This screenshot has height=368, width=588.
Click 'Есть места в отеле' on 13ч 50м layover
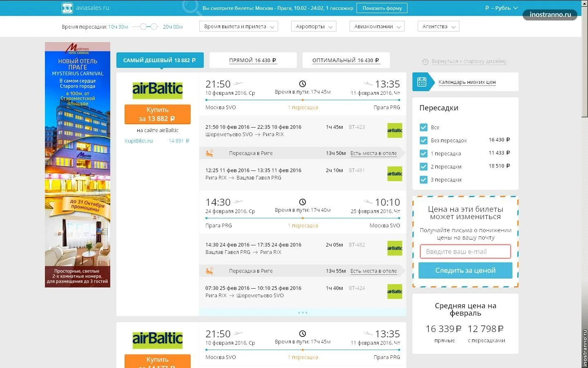pos(373,153)
